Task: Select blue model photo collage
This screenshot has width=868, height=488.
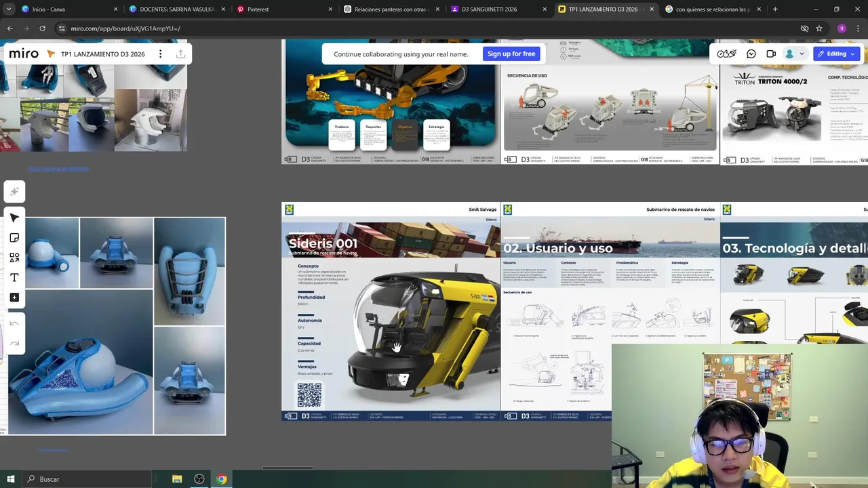Action: point(117,326)
